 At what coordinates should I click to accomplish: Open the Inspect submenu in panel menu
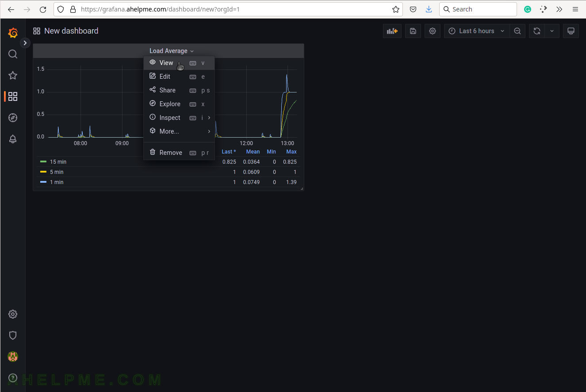[x=179, y=118]
